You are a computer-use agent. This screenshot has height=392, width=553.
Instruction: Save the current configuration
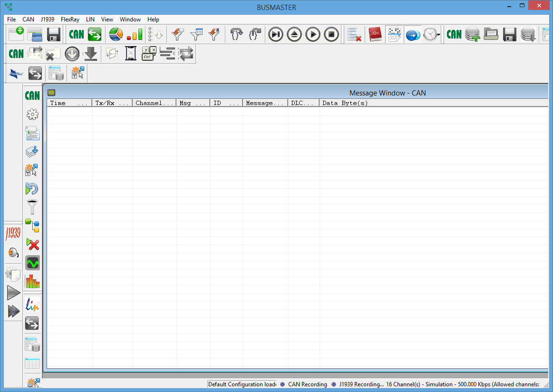pyautogui.click(x=53, y=34)
